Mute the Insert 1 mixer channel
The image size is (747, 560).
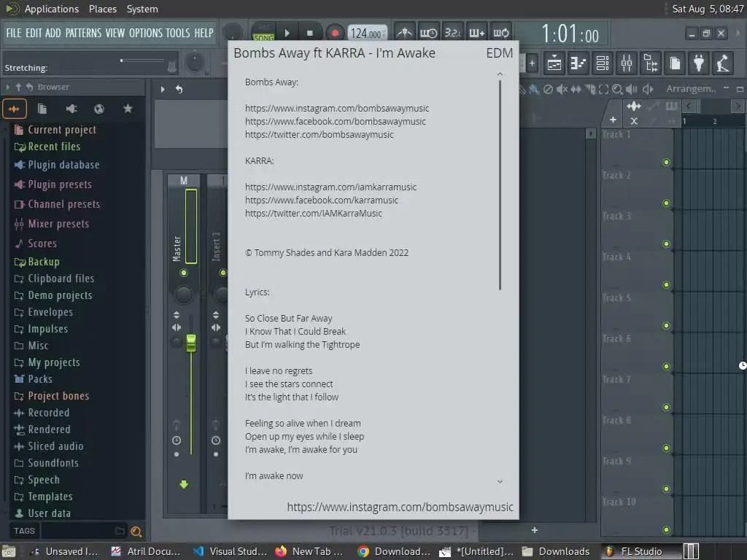pyautogui.click(x=222, y=273)
